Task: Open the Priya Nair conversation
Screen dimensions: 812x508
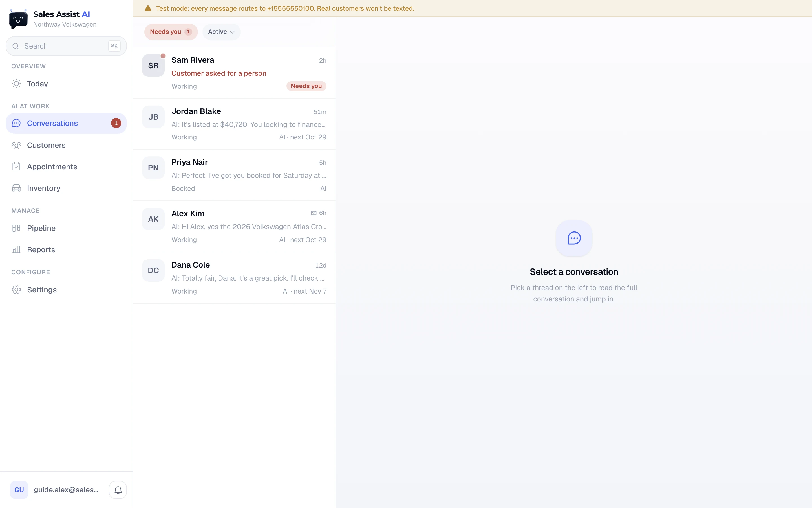Action: pyautogui.click(x=234, y=175)
